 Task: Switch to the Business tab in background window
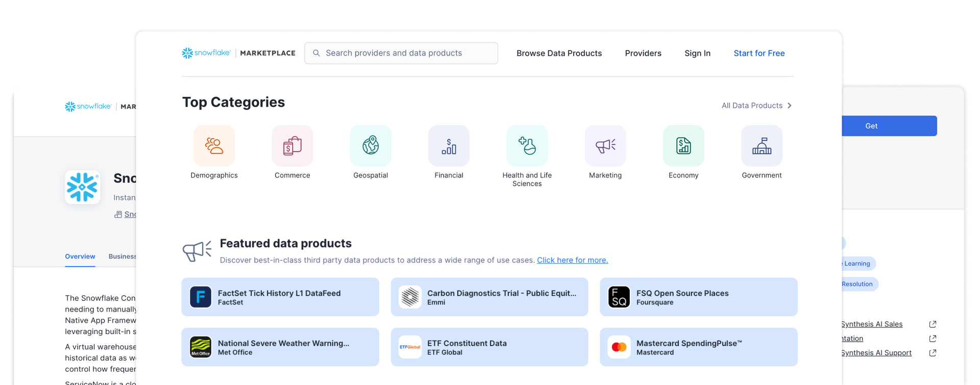(x=122, y=256)
